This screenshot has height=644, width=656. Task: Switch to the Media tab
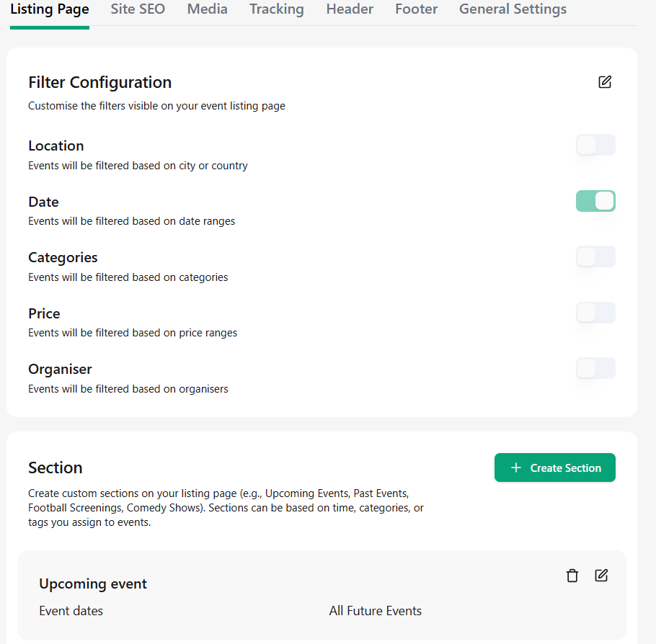[207, 9]
